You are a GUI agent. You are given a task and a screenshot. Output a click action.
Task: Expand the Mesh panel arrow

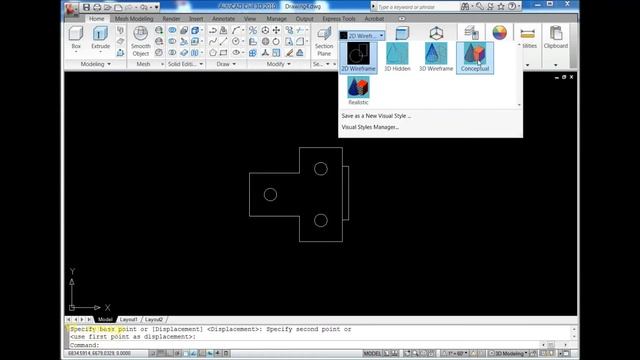[x=162, y=64]
